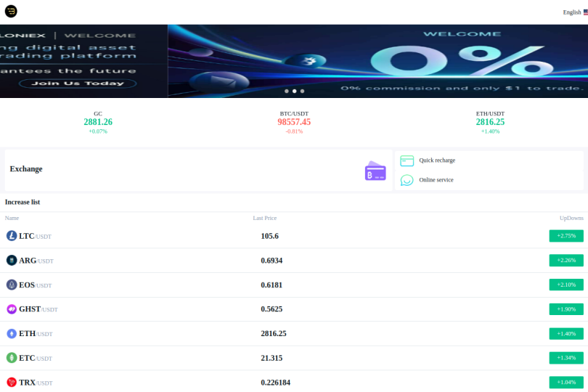Click the Last Price column header

tap(265, 218)
